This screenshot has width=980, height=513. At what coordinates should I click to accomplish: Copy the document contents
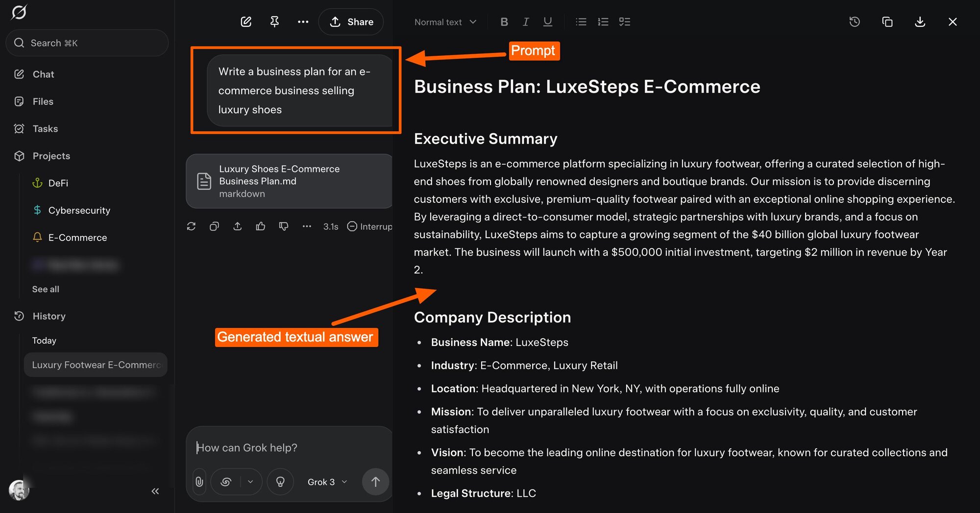coord(887,22)
